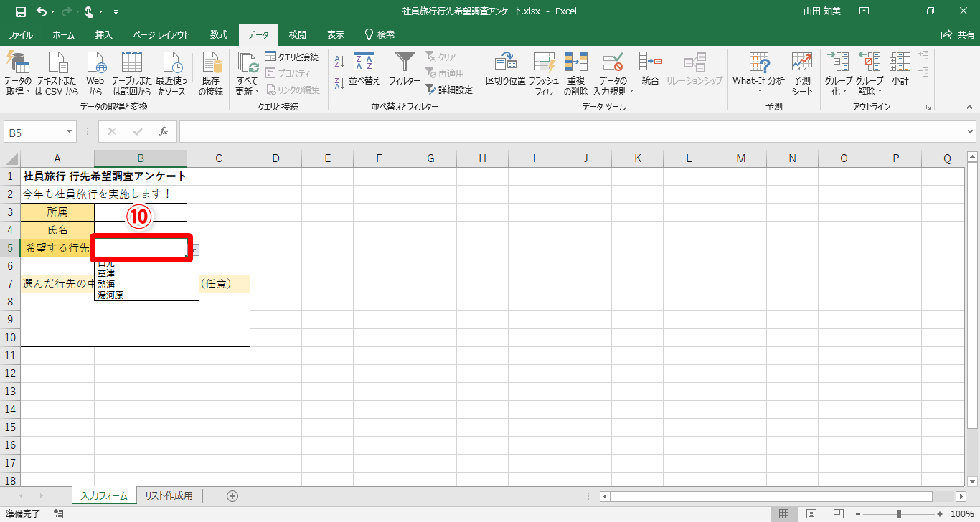Select the 入力フォーム sheet tab
Viewport: 980px width, 522px height.
pos(104,496)
